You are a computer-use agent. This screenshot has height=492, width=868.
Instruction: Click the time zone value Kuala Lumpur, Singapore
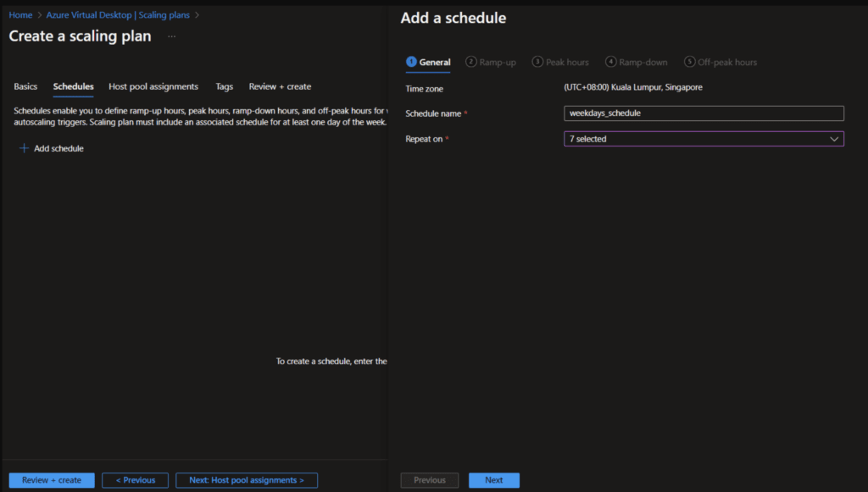(x=633, y=87)
